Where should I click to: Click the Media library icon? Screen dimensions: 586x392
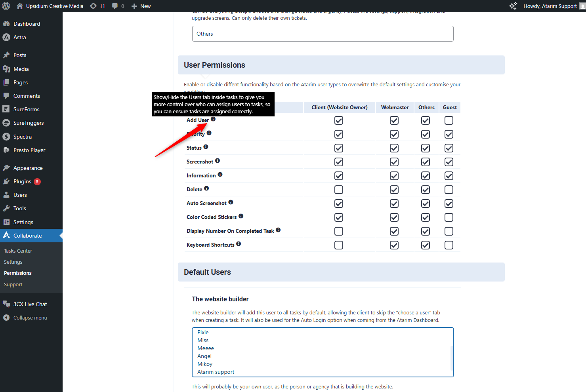click(x=6, y=69)
